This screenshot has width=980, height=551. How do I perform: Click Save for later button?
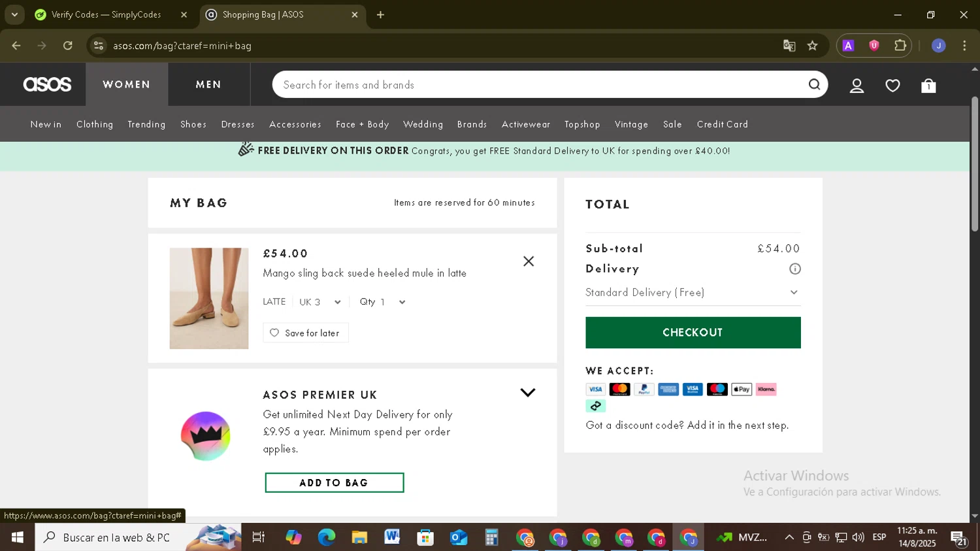(x=305, y=333)
